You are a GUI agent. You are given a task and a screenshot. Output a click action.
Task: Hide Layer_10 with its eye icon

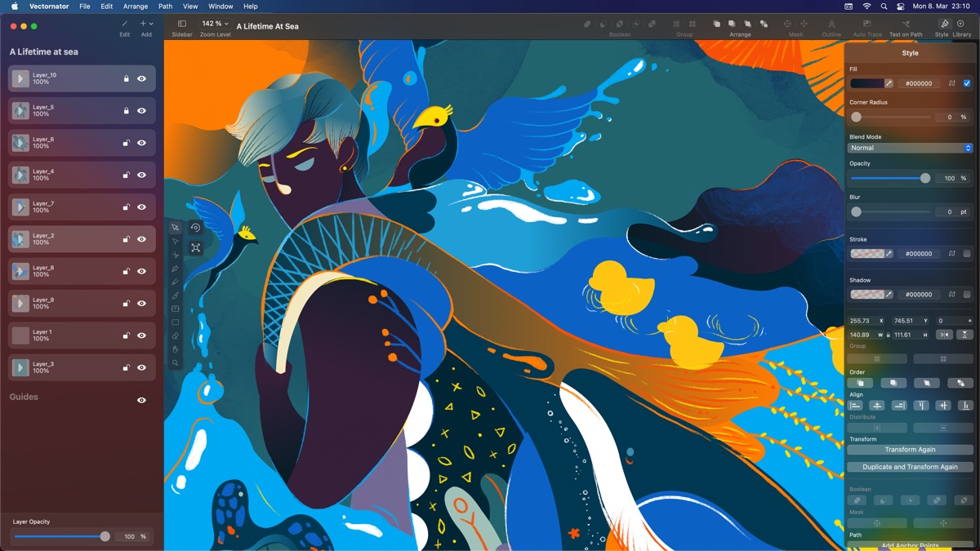[x=141, y=79]
